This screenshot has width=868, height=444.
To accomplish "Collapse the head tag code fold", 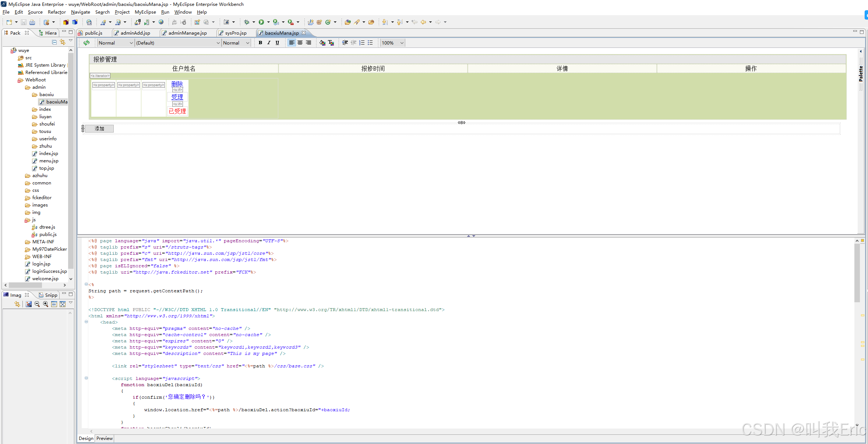I will pyautogui.click(x=86, y=322).
